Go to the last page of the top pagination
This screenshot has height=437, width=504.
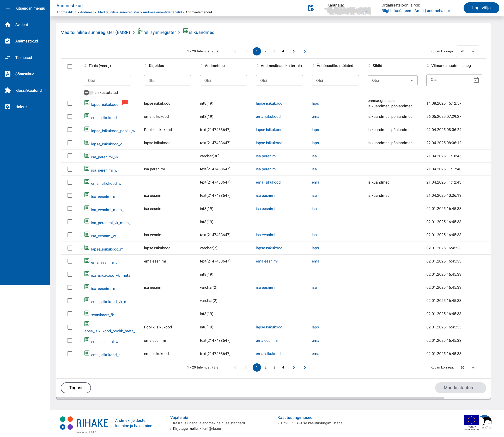[x=305, y=51]
